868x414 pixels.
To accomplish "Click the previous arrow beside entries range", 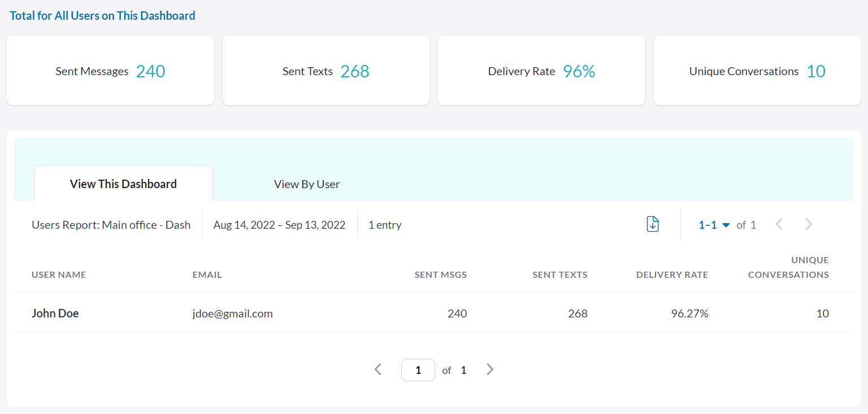I will pos(779,224).
